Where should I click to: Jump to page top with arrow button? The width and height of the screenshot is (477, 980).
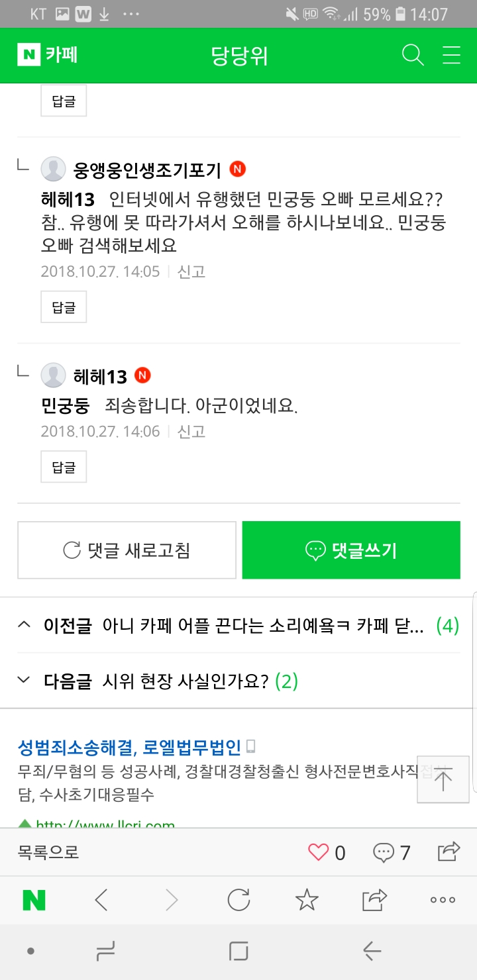coord(443,779)
